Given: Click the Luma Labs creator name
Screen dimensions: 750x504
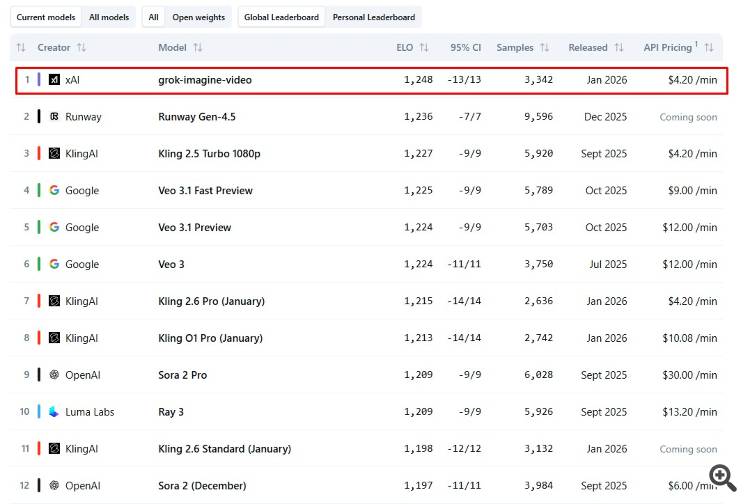Looking at the screenshot, I should click(90, 412).
